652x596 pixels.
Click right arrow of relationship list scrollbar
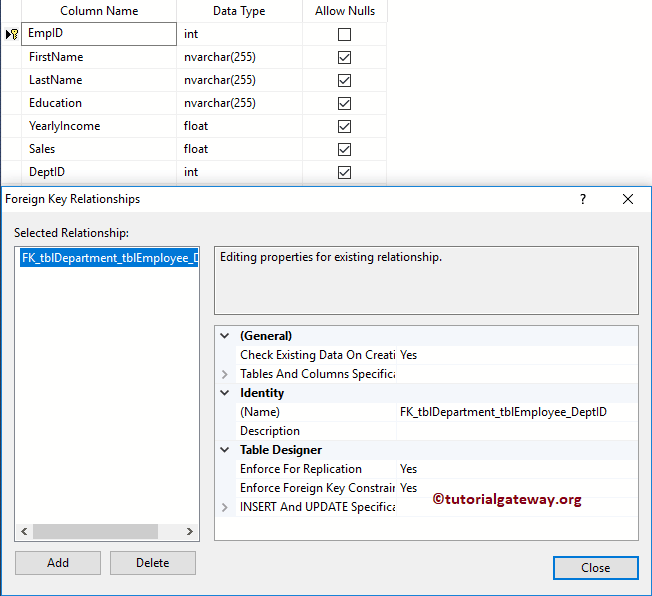tap(190, 531)
